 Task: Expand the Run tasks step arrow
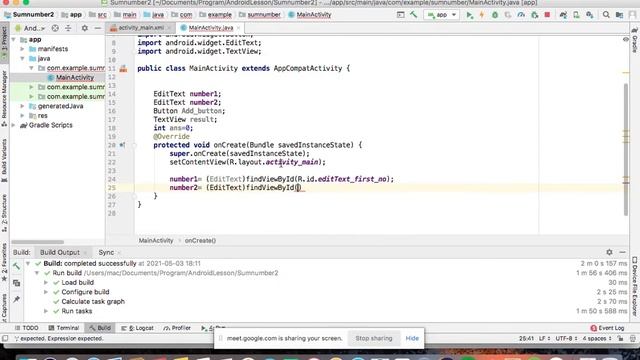point(46,311)
